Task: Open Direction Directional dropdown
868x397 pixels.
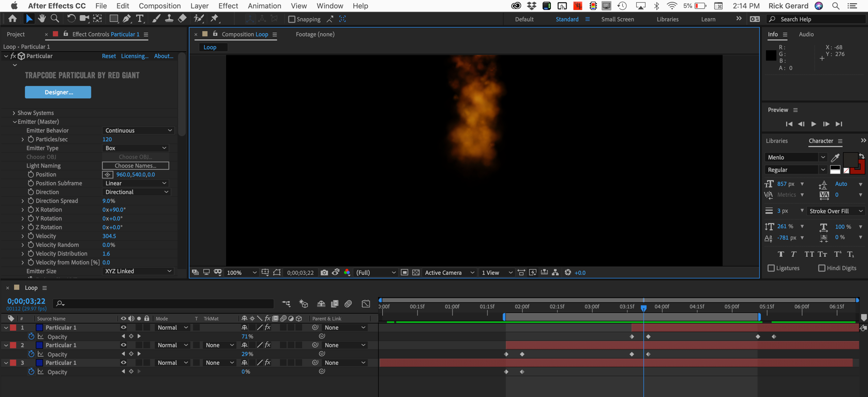Action: [x=136, y=192]
